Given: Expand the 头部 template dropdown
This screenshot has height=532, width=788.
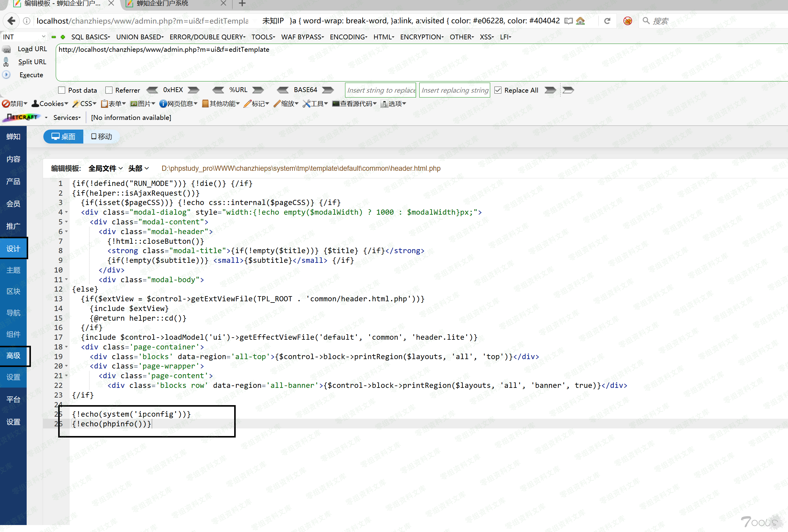Looking at the screenshot, I should [138, 168].
